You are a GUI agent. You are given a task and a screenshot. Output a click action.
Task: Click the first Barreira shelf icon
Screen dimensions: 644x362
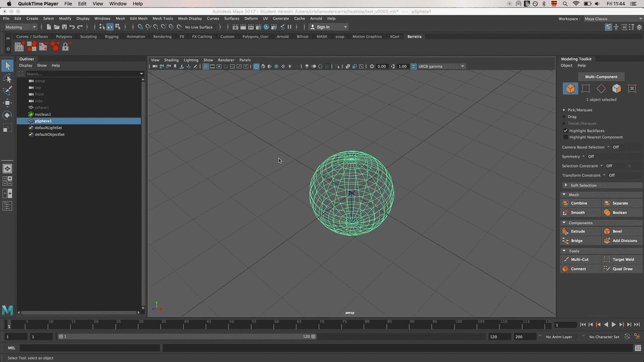click(x=19, y=47)
